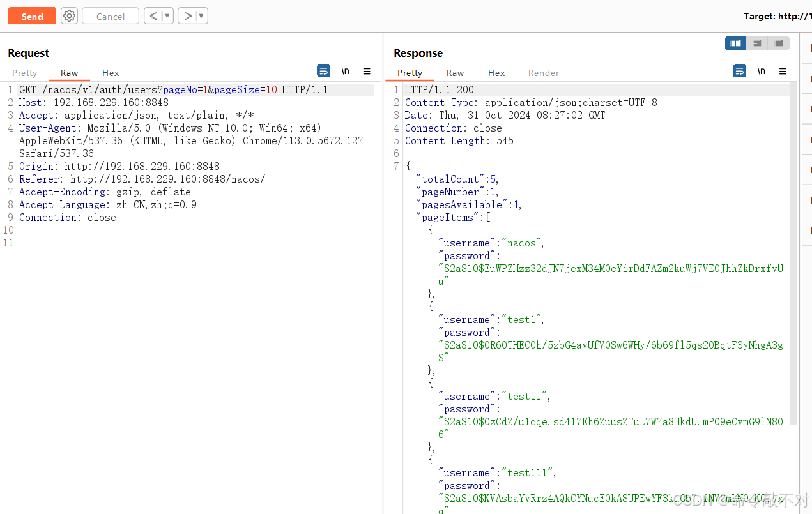This screenshot has height=514, width=812.
Task: Open Response panel hamburger options menu
Action: pyautogui.click(x=783, y=71)
